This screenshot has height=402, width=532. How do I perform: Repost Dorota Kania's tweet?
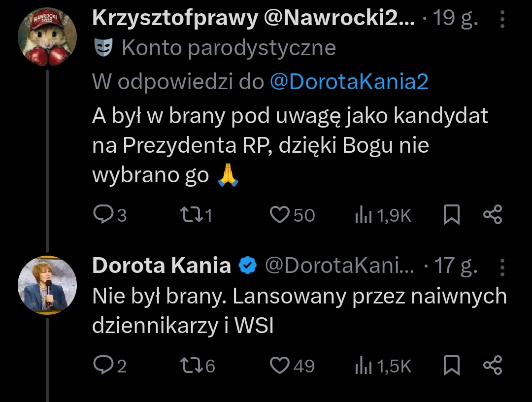[x=190, y=365]
